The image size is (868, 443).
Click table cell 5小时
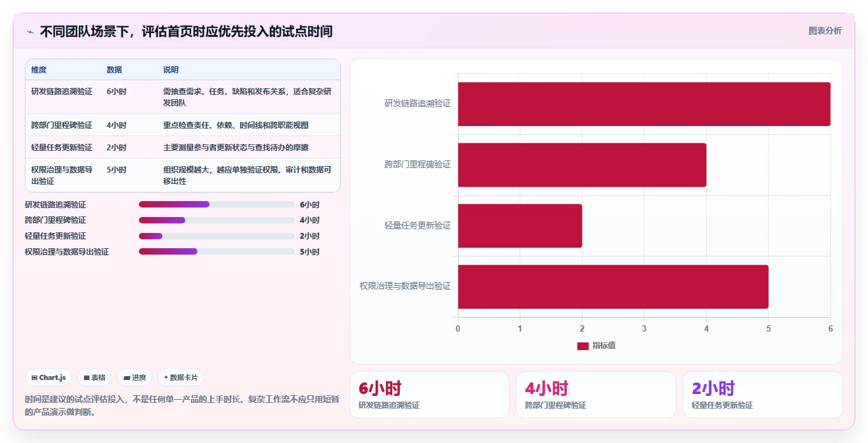point(117,170)
